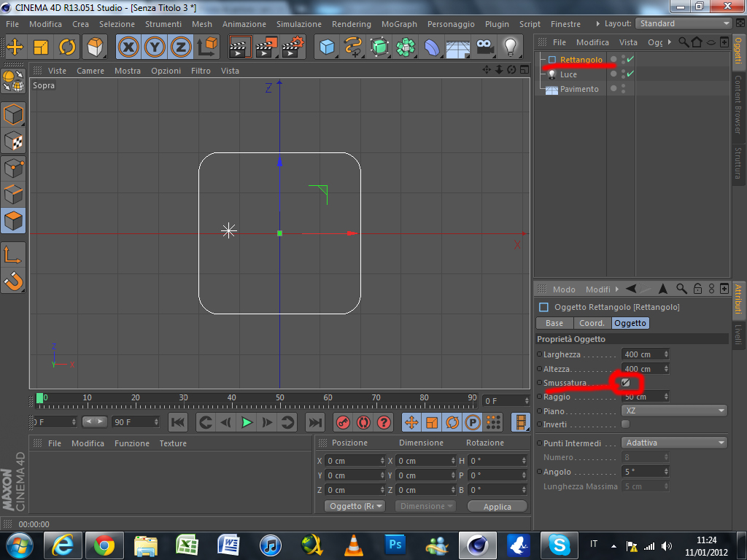Image resolution: width=747 pixels, height=560 pixels.
Task: Switch to the Coord. tab
Action: click(592, 323)
